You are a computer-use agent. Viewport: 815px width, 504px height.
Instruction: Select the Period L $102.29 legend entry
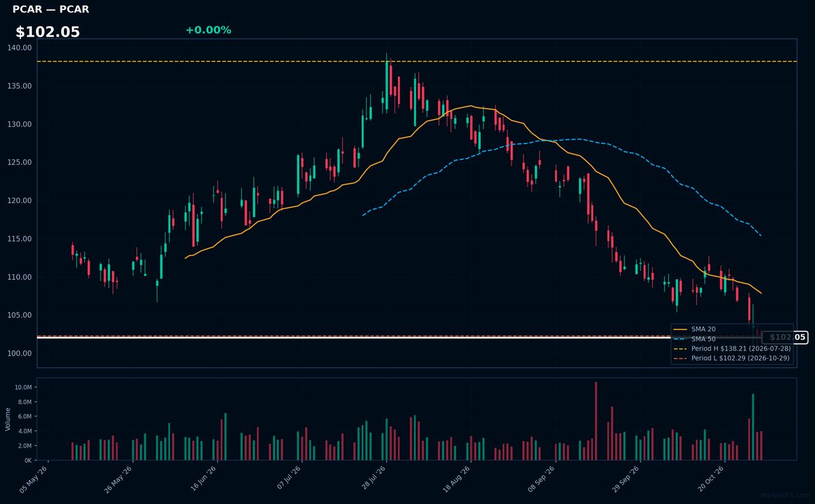coord(731,358)
